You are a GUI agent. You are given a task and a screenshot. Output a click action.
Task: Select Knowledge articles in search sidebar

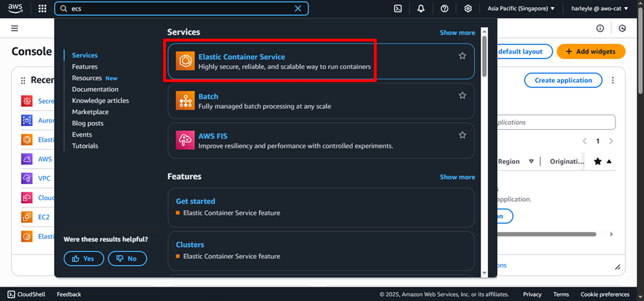100,100
